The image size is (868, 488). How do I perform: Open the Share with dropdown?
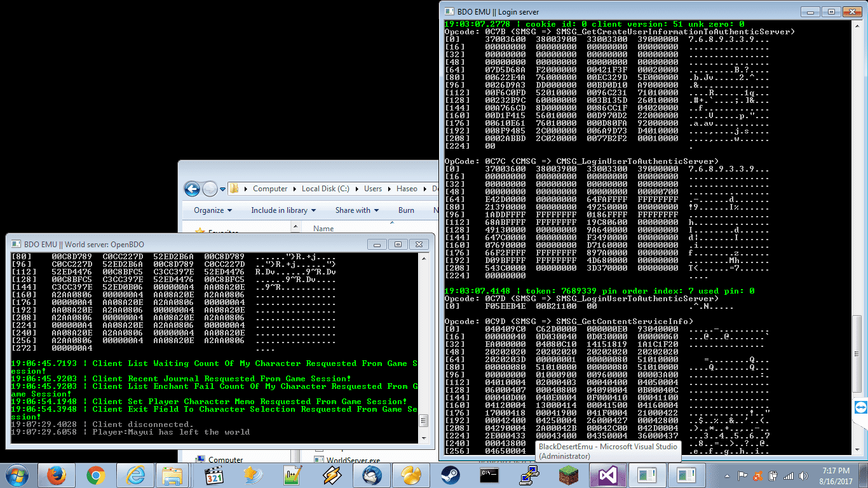(357, 210)
